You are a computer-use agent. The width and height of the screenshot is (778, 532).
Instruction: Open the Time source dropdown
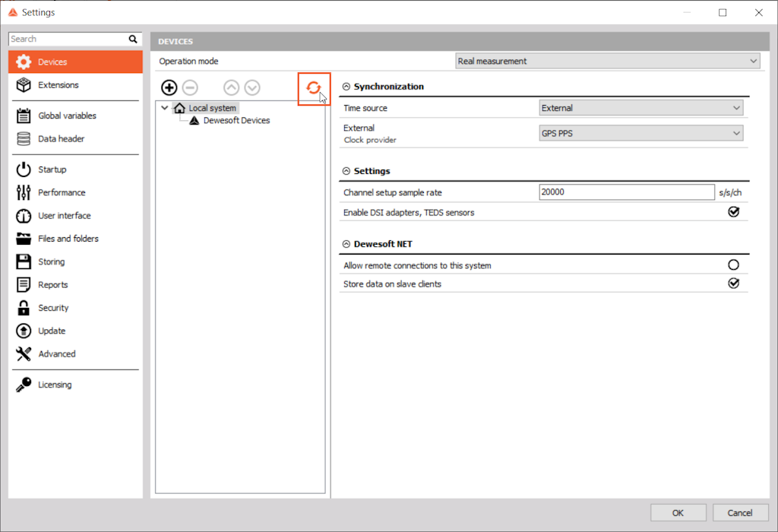641,108
